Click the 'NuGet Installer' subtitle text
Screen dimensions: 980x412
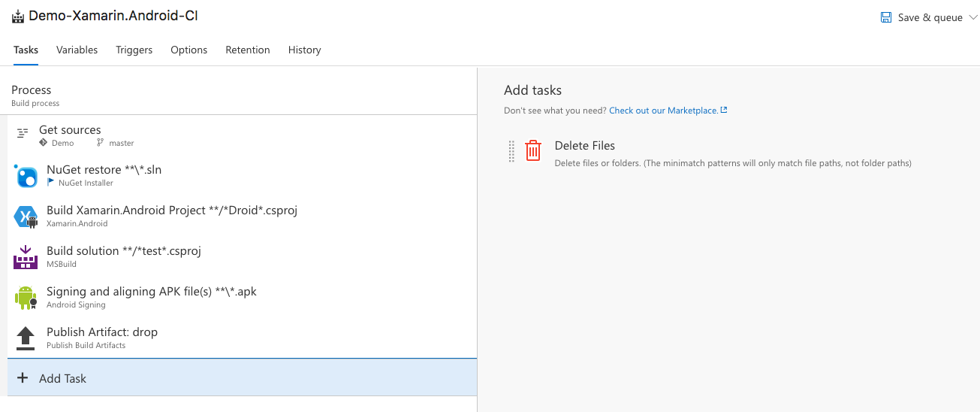[86, 183]
